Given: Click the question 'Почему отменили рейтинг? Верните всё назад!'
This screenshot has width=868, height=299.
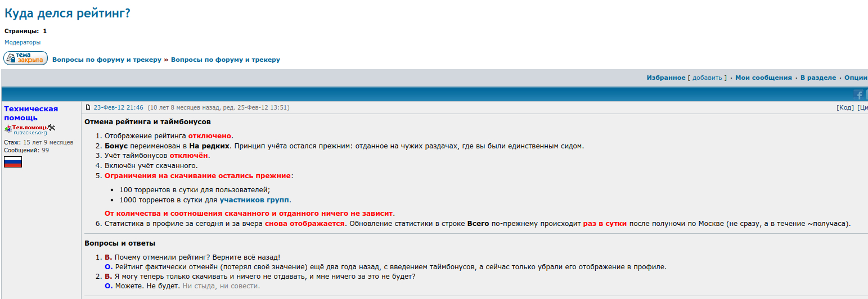Looking at the screenshot, I should 197,257.
